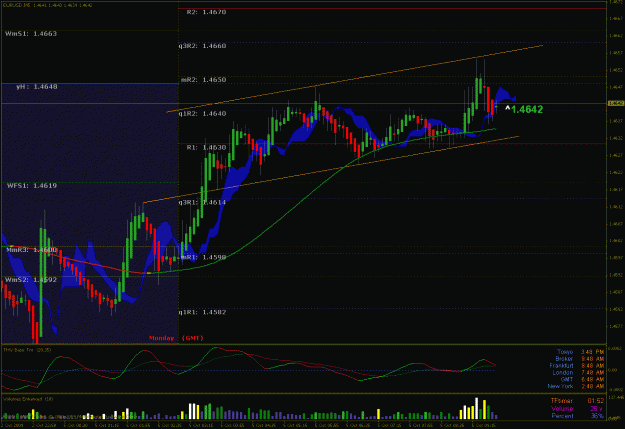
Task: Click the EURUSD M5 chart header text
Action: (x=47, y=6)
